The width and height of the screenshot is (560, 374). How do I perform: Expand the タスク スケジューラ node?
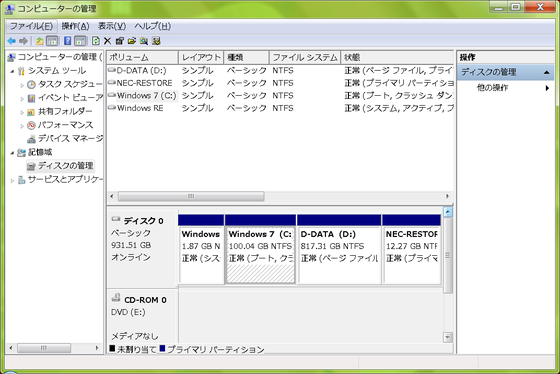coord(22,85)
